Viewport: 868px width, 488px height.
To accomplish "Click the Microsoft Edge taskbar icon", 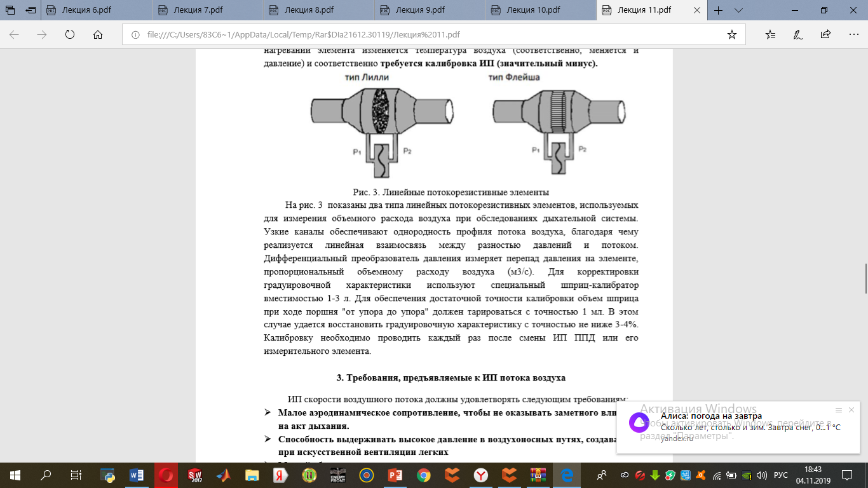I will [567, 475].
